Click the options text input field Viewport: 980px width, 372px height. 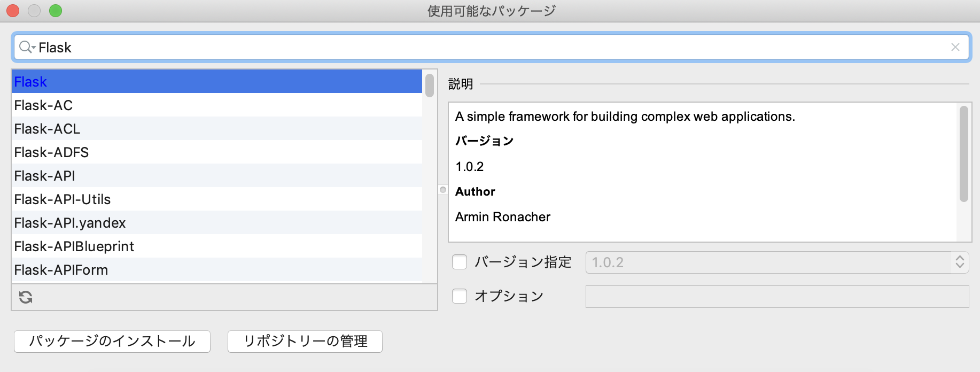pos(777,297)
